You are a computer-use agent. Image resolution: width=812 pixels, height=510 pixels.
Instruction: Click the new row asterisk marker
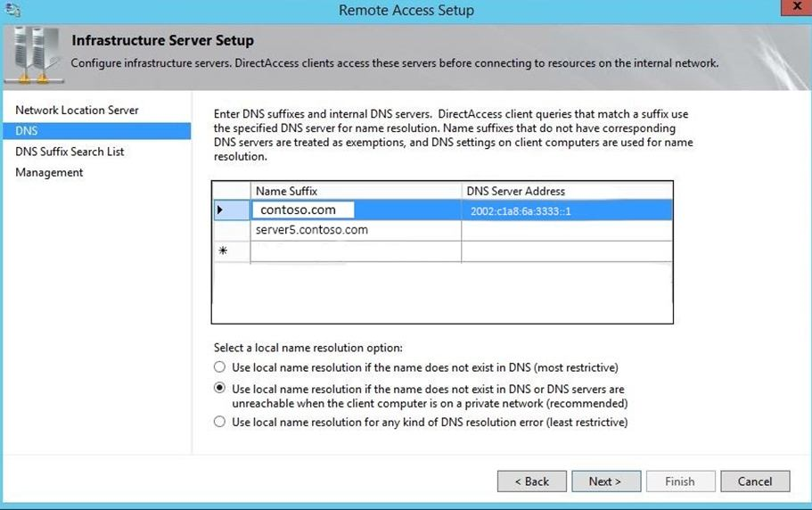click(223, 251)
